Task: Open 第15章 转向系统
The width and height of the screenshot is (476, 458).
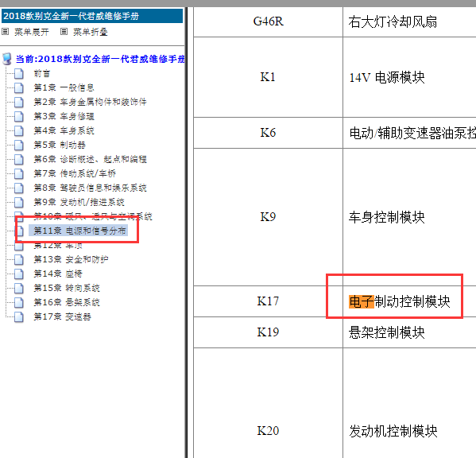Action: coord(67,288)
